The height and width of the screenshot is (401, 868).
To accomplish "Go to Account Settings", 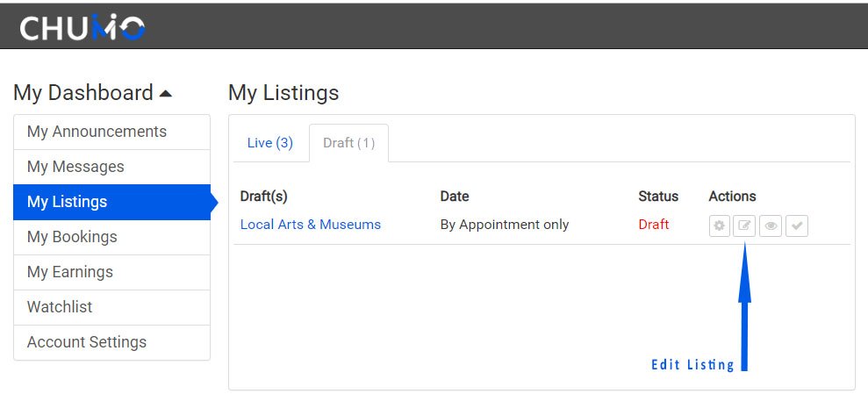I will [x=111, y=342].
